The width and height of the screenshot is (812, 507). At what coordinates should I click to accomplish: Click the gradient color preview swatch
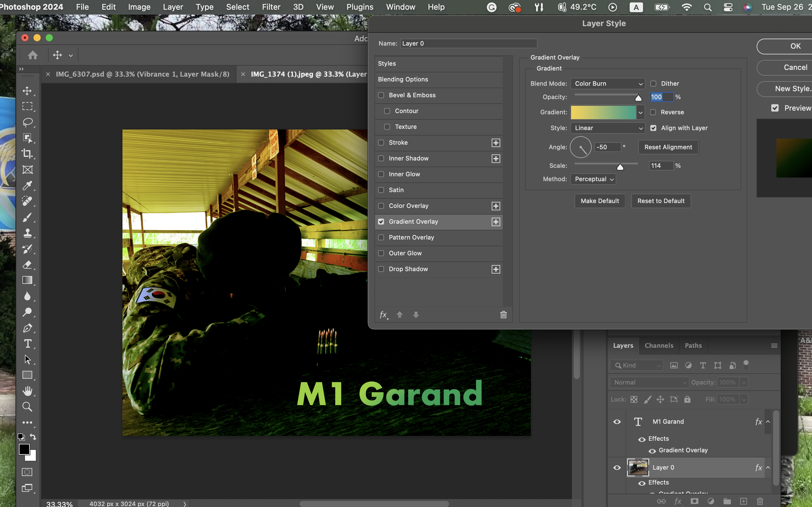[x=603, y=112]
